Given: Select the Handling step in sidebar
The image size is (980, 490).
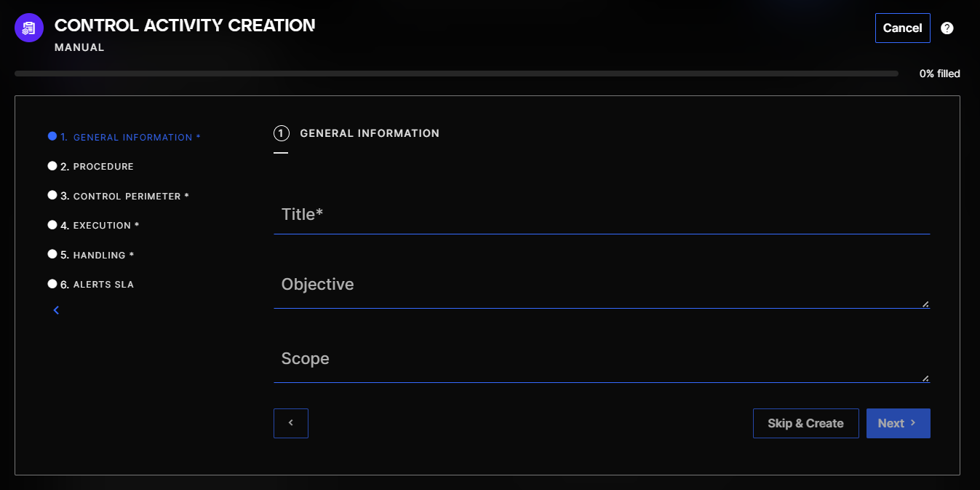Looking at the screenshot, I should click(103, 256).
